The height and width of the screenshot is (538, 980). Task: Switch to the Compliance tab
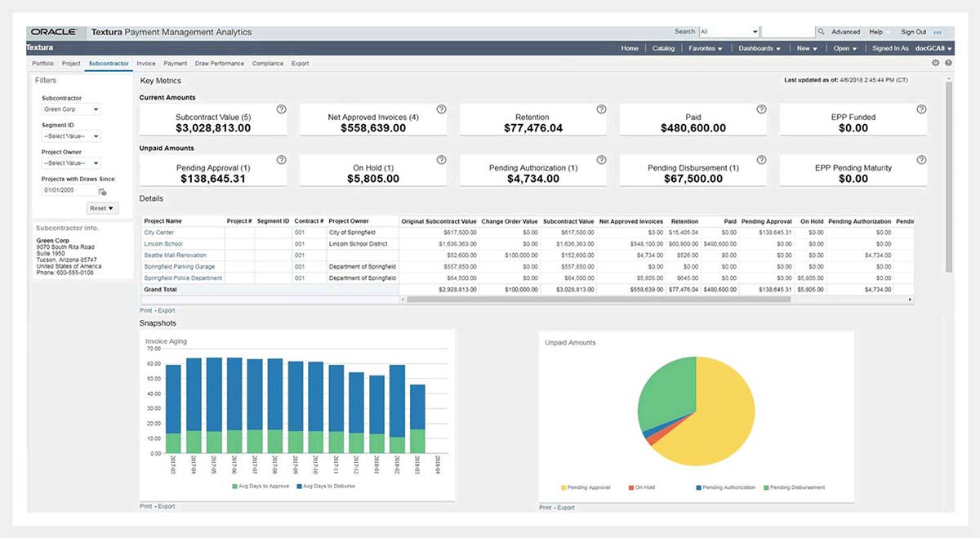coord(268,64)
